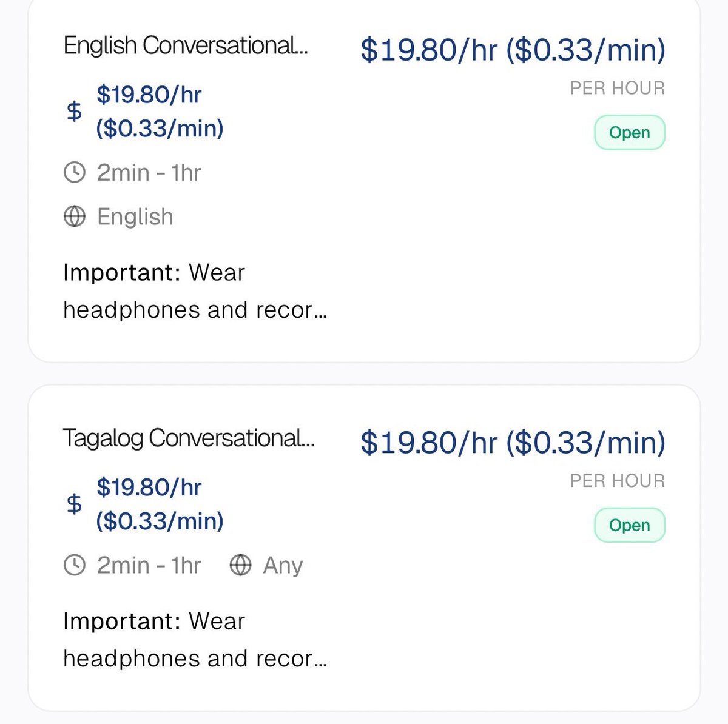Expand truncated Important note in Tagalog card

click(195, 640)
